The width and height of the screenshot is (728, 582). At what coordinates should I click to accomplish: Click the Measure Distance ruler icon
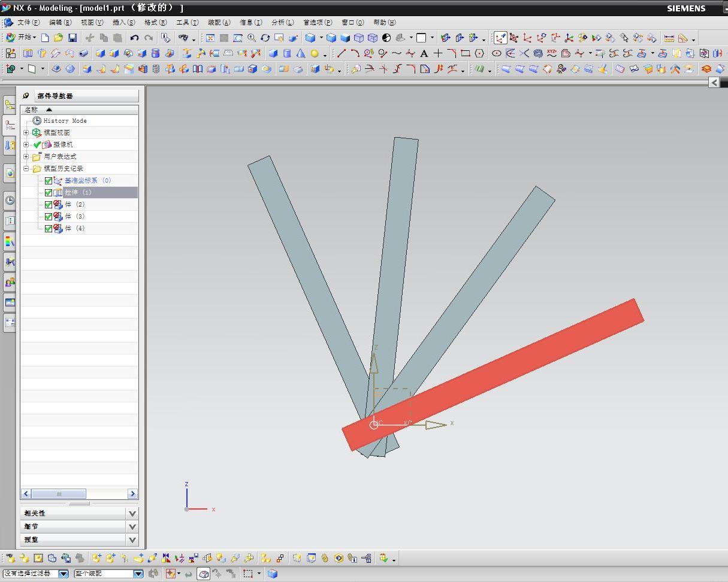click(x=669, y=38)
